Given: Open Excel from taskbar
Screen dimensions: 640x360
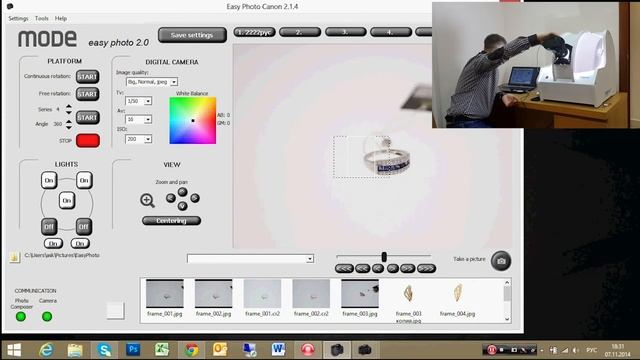Looking at the screenshot, I should 162,350.
